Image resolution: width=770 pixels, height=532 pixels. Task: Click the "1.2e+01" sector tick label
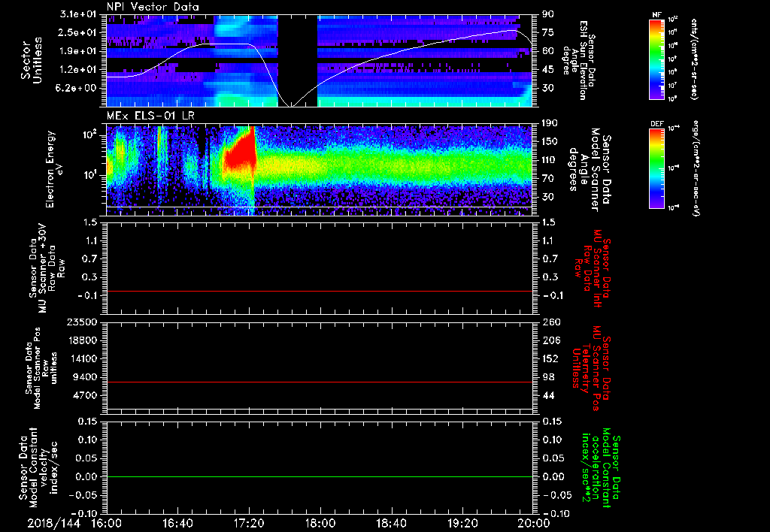[78, 70]
